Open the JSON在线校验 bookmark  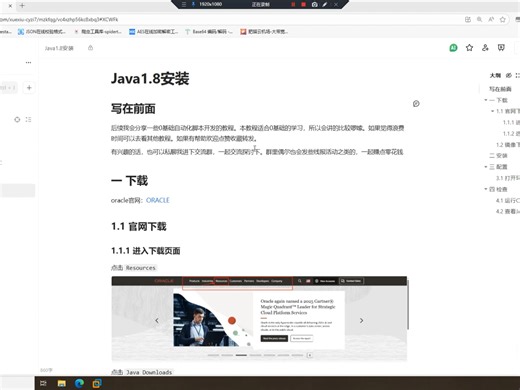coord(42,32)
